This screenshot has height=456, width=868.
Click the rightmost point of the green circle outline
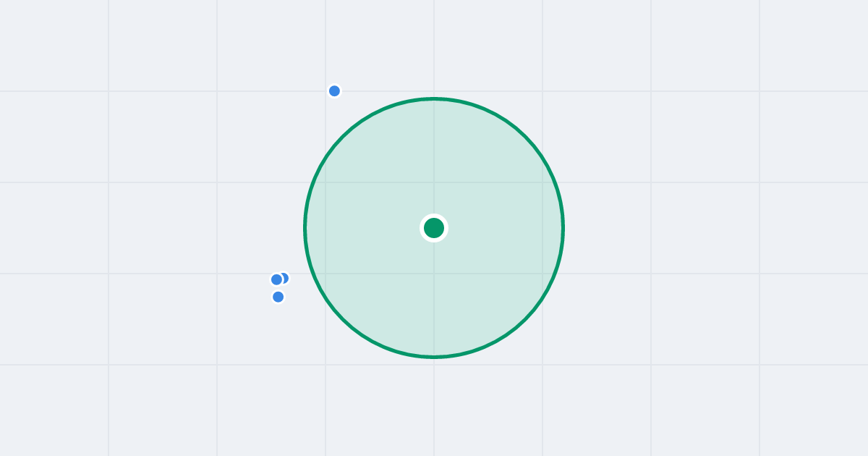click(x=563, y=228)
